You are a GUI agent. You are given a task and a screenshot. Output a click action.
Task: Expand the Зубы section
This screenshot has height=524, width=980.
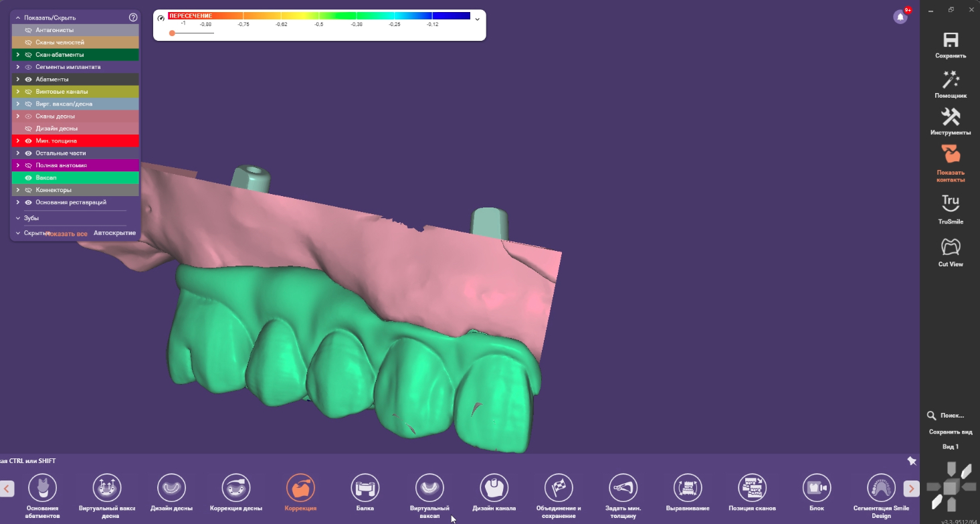click(x=18, y=218)
